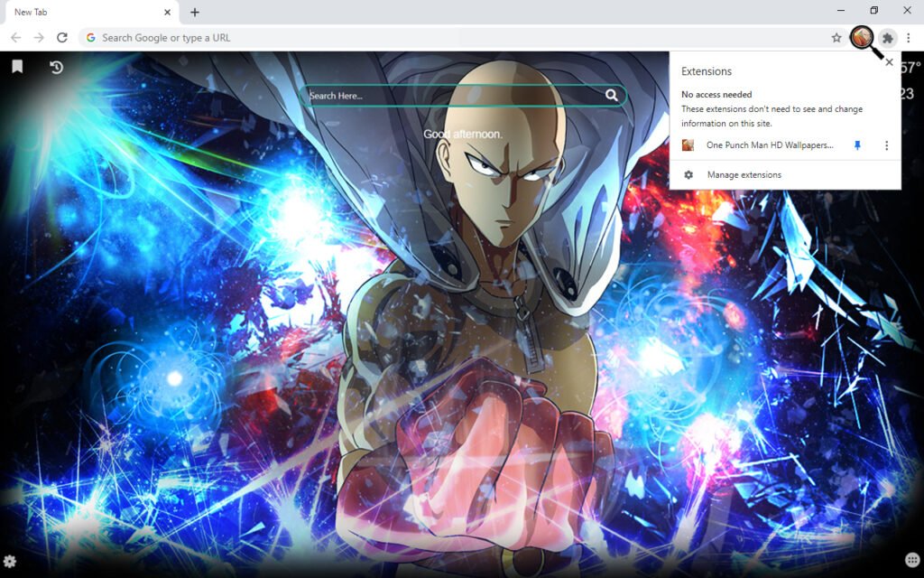Click the bookmark icon on the new tab page
This screenshot has height=578, width=924.
tap(18, 67)
